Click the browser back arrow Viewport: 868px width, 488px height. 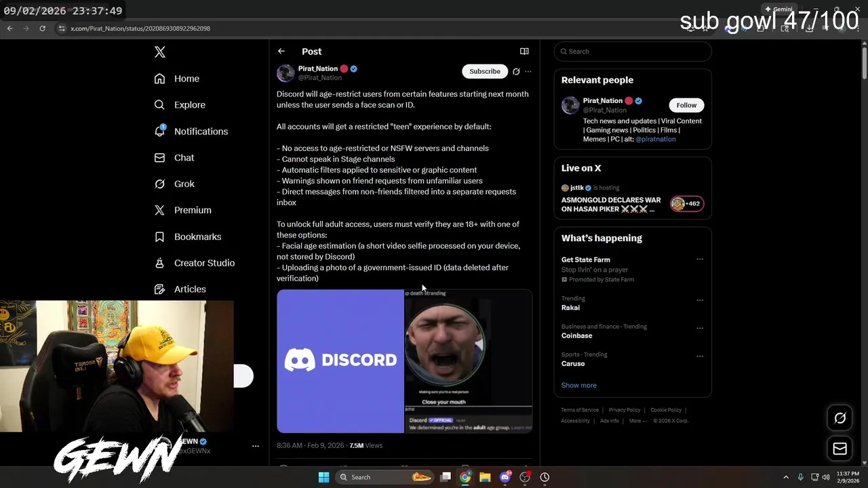(9, 28)
